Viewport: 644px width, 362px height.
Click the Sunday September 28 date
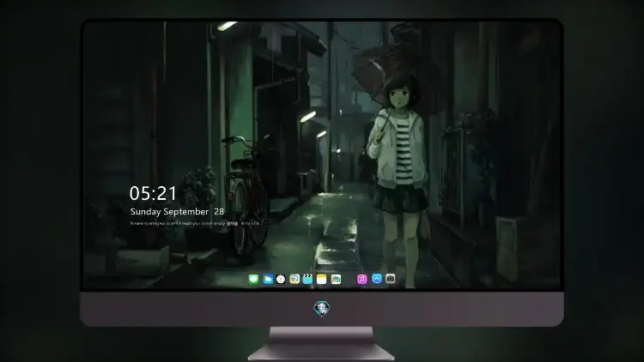(x=177, y=212)
